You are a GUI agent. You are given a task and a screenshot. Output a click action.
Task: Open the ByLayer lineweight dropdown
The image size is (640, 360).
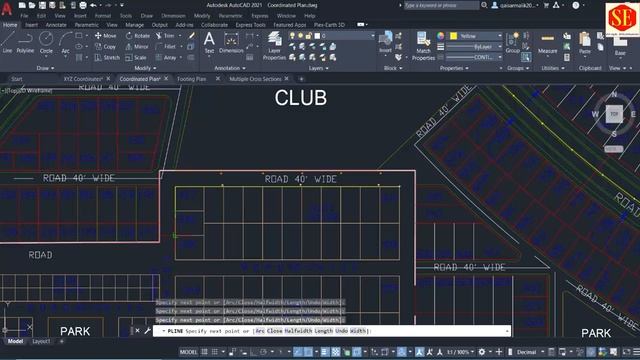474,47
